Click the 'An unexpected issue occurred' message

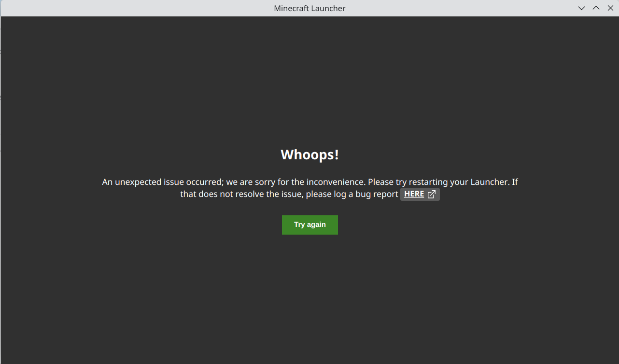point(310,188)
